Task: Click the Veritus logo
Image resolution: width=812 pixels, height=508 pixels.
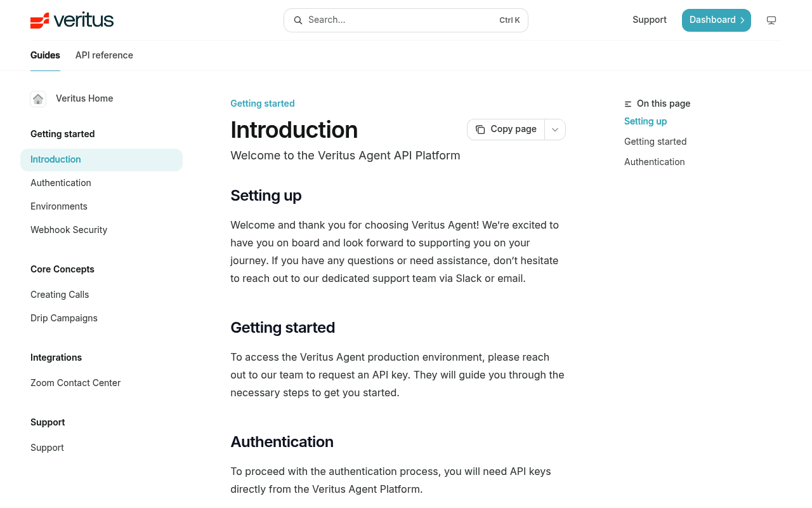Action: [x=72, y=20]
